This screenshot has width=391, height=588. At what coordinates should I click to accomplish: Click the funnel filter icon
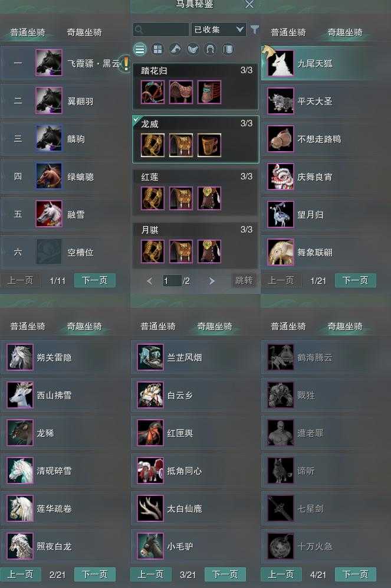pyautogui.click(x=255, y=30)
